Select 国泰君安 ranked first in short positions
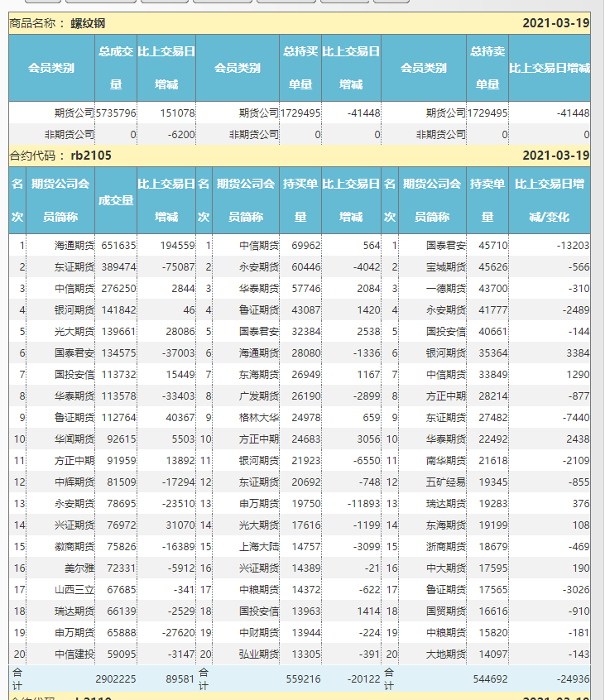 445,246
